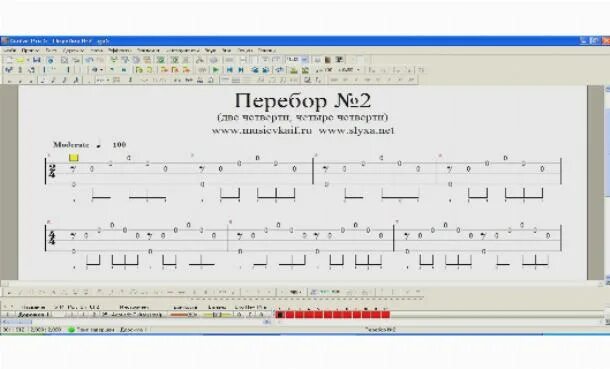Open the Эффекты menu
The image size is (610, 369).
[x=119, y=50]
